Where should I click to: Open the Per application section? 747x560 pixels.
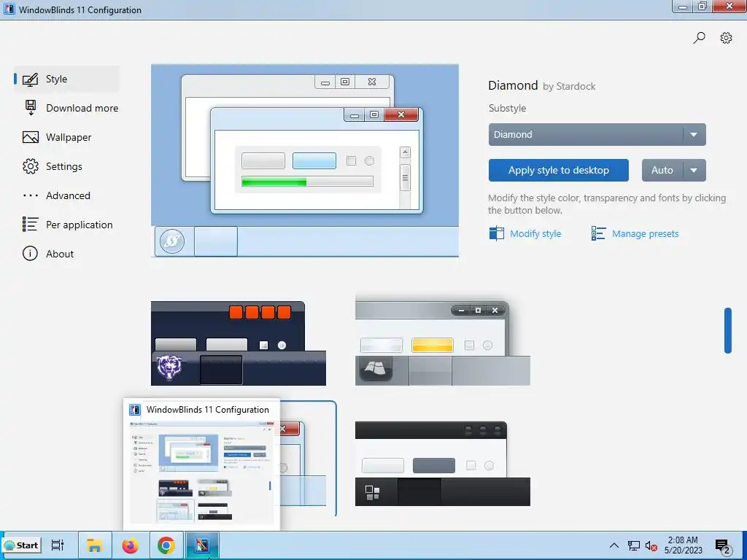[x=68, y=225]
